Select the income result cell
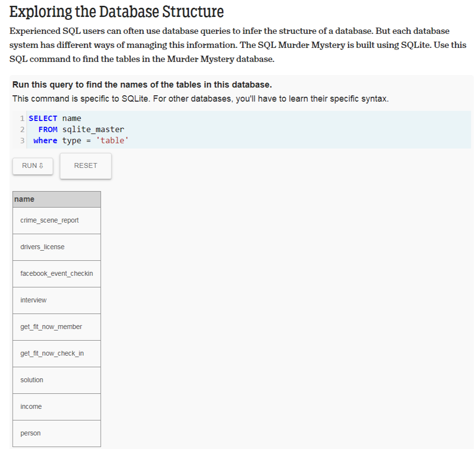Image resolution: width=476 pixels, height=449 pixels. tap(57, 407)
